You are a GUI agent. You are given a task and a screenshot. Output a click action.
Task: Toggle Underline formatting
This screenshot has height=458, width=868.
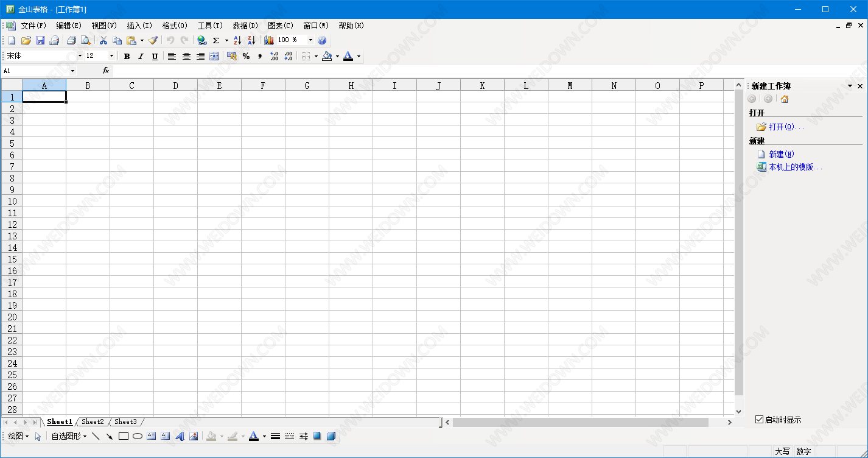pyautogui.click(x=155, y=56)
